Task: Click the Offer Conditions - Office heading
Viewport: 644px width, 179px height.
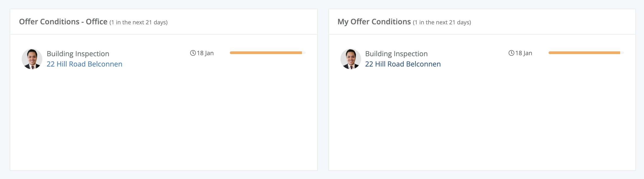Action: (x=63, y=22)
